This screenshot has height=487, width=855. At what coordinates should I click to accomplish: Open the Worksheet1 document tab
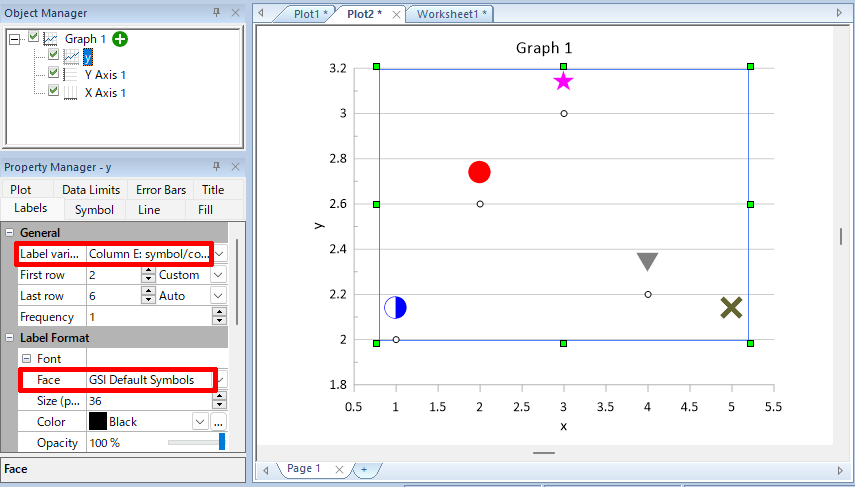coord(452,14)
